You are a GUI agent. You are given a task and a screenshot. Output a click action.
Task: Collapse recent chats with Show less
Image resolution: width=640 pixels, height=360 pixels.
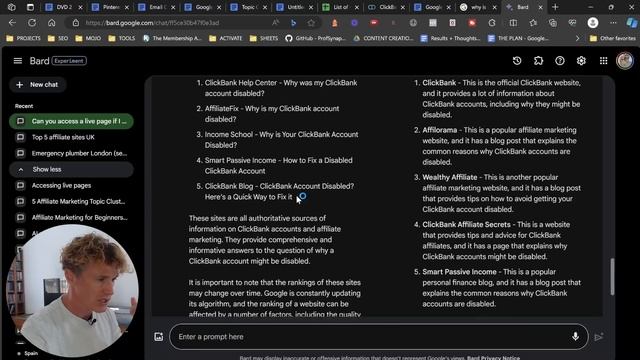[x=71, y=169]
